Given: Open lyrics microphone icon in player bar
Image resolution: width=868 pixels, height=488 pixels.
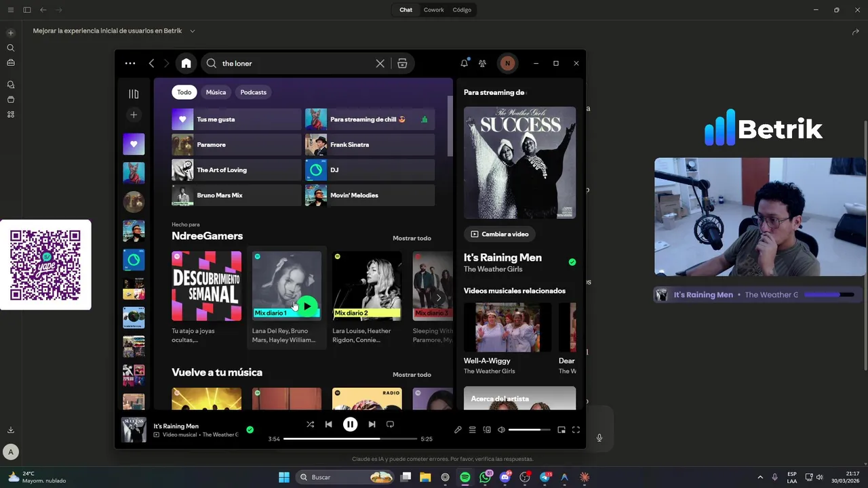Looking at the screenshot, I should point(458,430).
